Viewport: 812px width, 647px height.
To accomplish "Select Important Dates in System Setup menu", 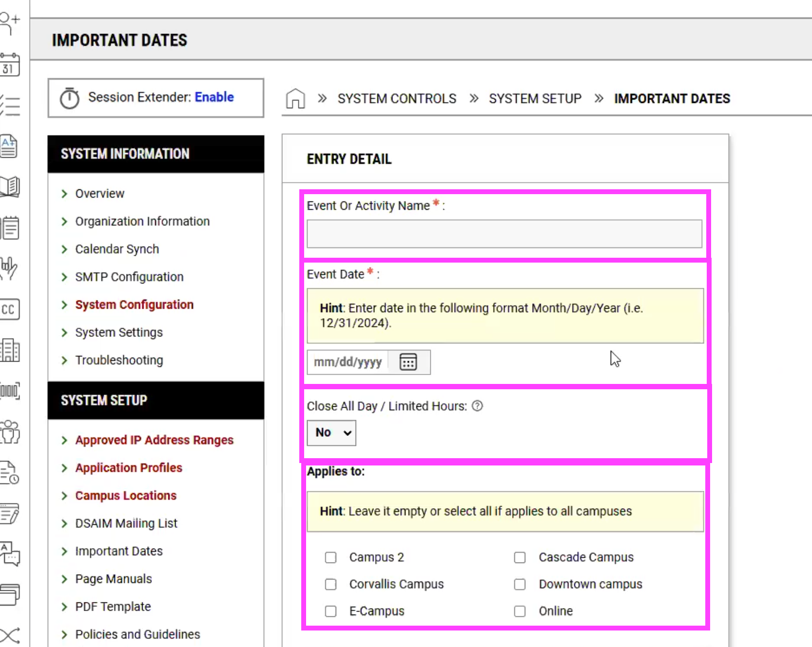I will click(x=119, y=551).
